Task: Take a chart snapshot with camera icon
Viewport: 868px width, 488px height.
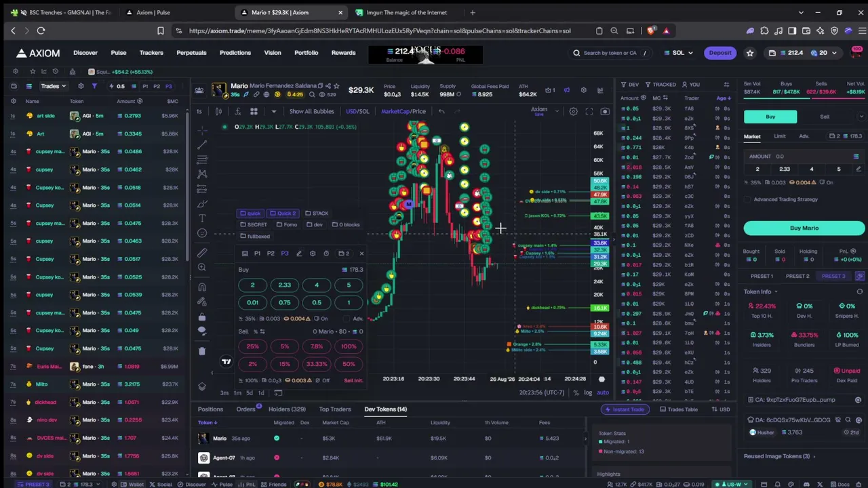Action: [x=605, y=111]
